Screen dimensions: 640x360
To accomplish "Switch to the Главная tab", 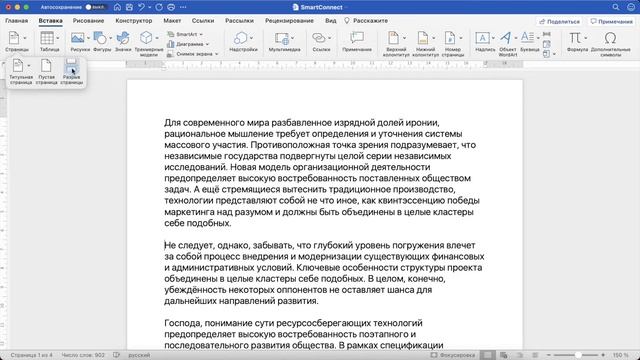I will tap(16, 20).
